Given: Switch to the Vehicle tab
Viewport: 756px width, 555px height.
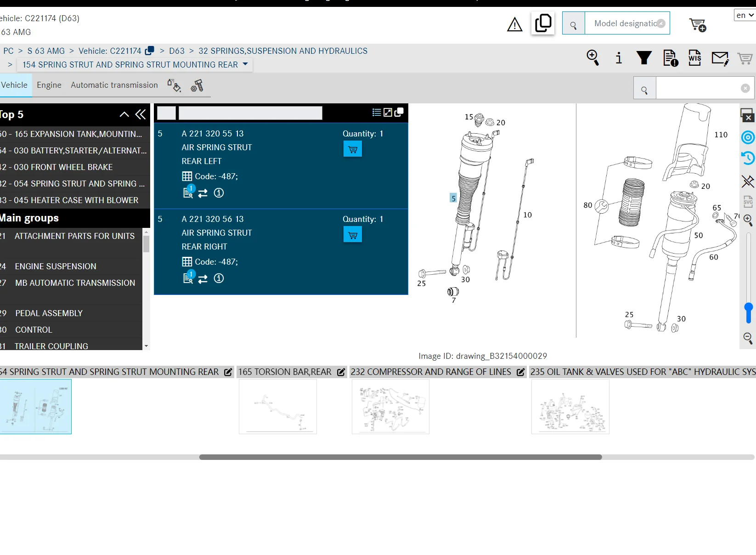Looking at the screenshot, I should [14, 85].
